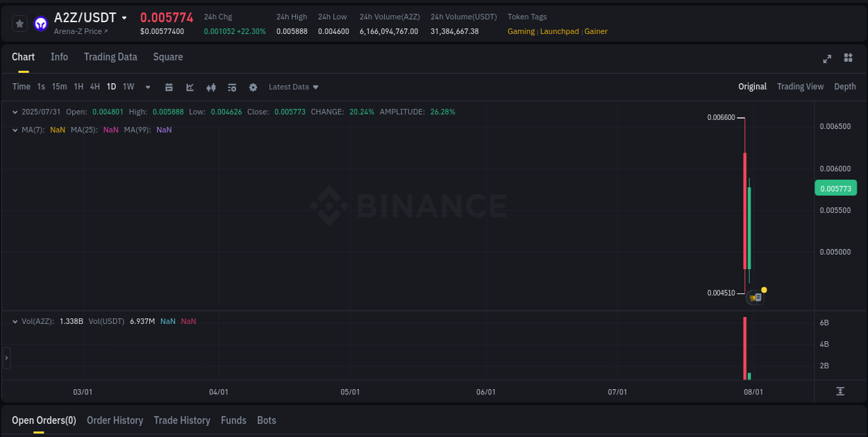Screen dimensions: 868x437
Task: Open the Arena-Z Price link
Action: coord(78,31)
